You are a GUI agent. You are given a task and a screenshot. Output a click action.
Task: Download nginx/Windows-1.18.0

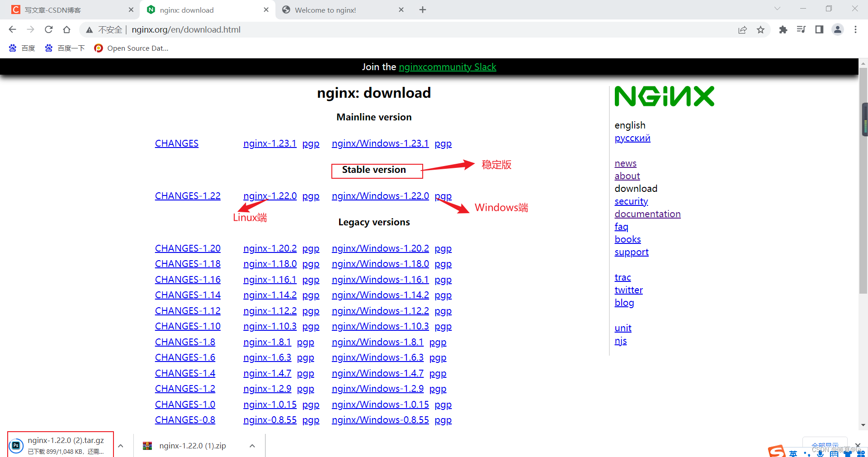[x=380, y=264]
